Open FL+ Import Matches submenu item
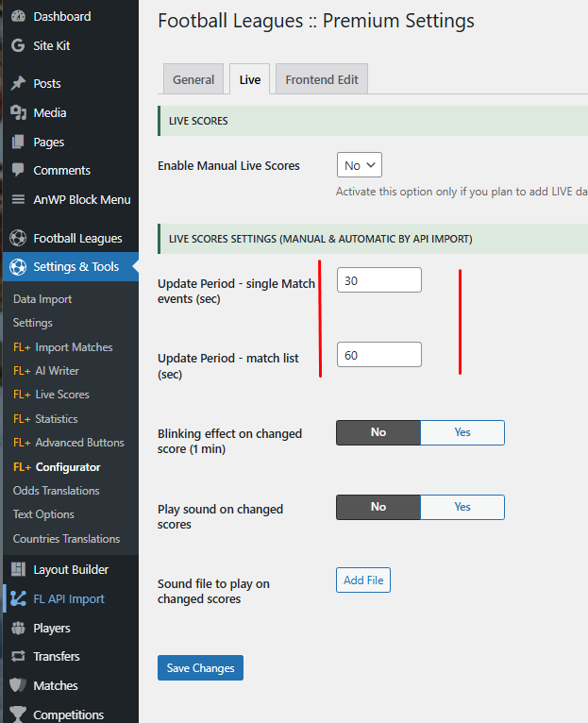The height and width of the screenshot is (723, 588). [x=62, y=347]
